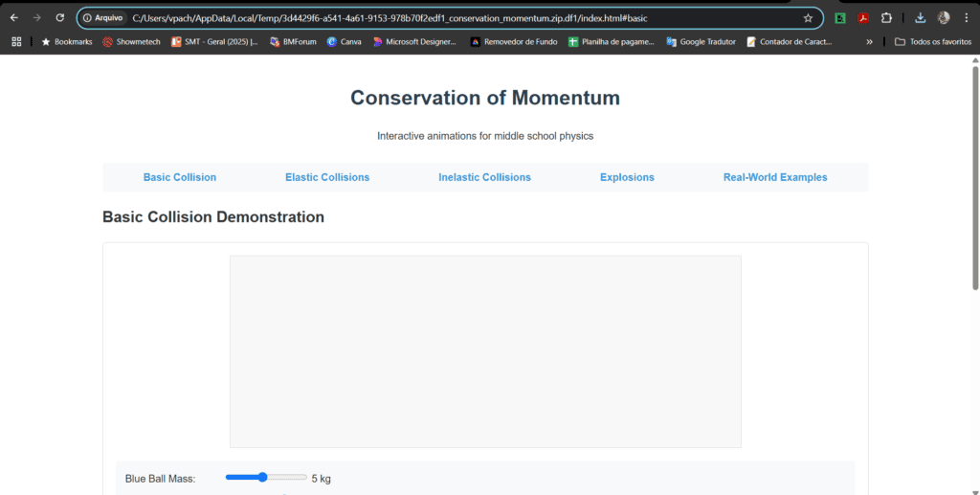Switch to the Inelastic Collisions tab
The width and height of the screenshot is (980, 495).
pyautogui.click(x=484, y=177)
